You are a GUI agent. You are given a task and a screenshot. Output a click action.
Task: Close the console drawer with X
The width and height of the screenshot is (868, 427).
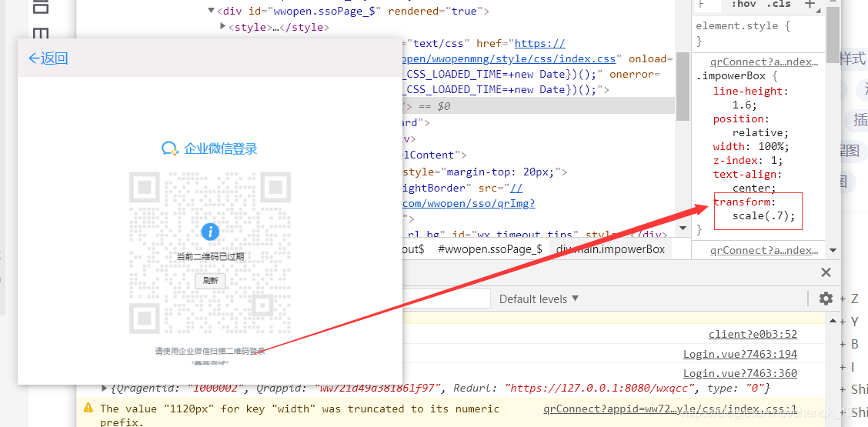[826, 272]
